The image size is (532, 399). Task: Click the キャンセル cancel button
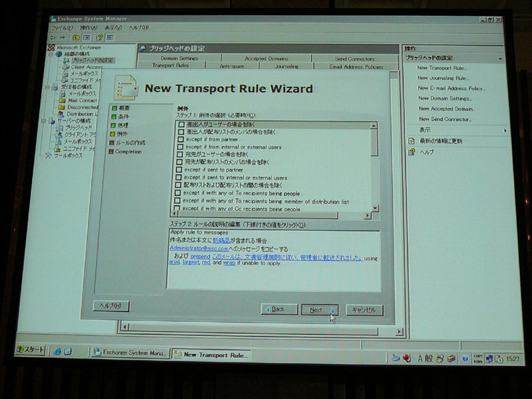click(364, 310)
